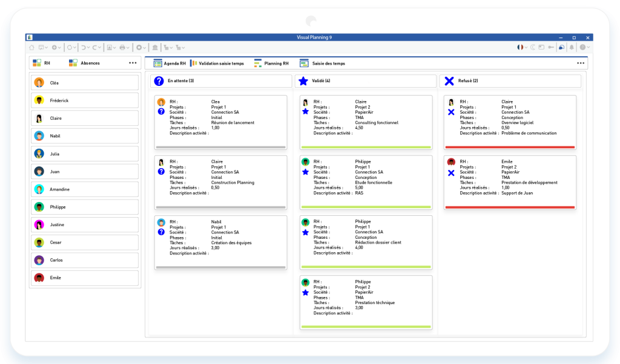620x364 pixels.
Task: Click the Home icon in the toolbar
Action: click(31, 47)
